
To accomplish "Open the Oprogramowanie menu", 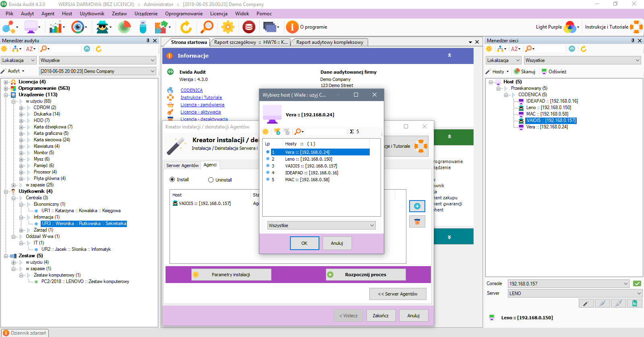I will tap(184, 14).
